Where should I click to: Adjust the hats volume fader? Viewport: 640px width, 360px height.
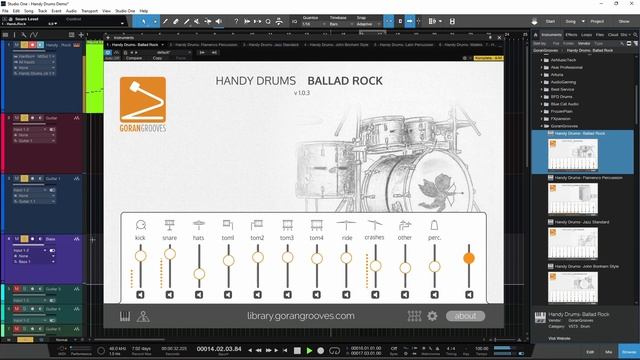tap(199, 273)
